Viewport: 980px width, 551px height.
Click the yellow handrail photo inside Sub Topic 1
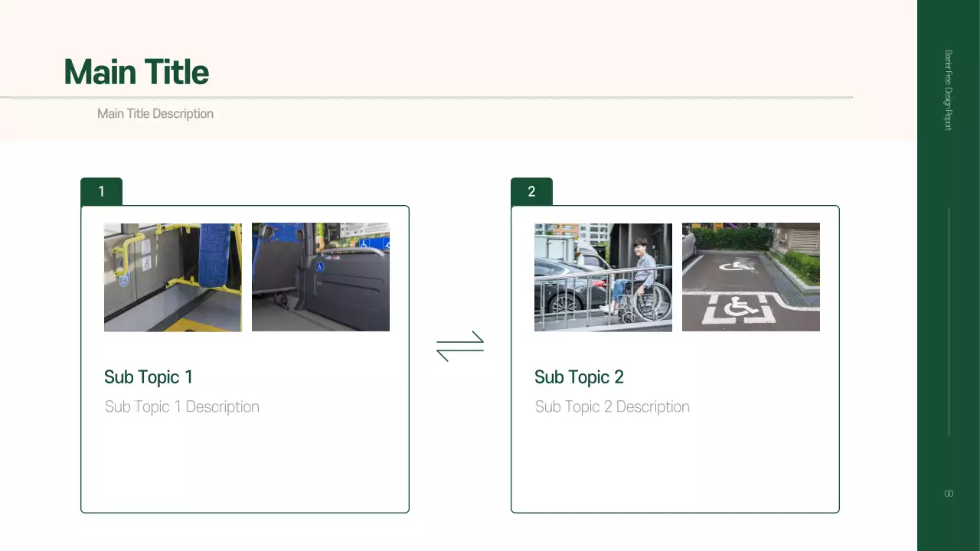pyautogui.click(x=172, y=277)
